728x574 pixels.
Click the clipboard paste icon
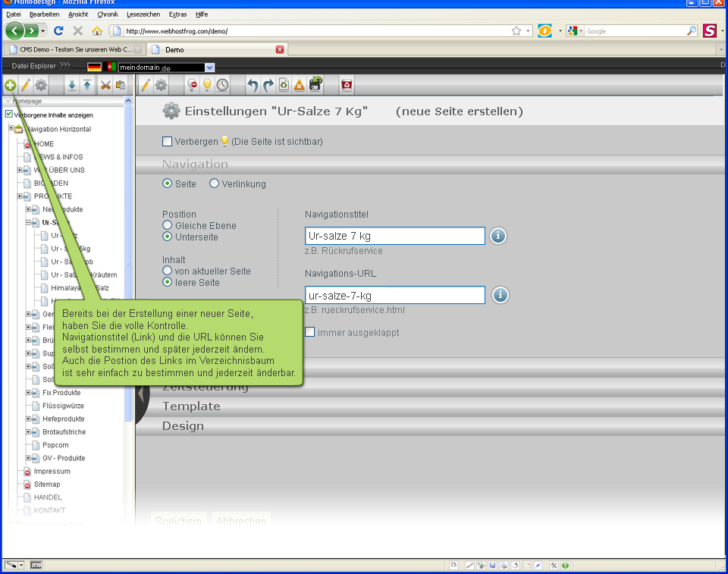[121, 85]
